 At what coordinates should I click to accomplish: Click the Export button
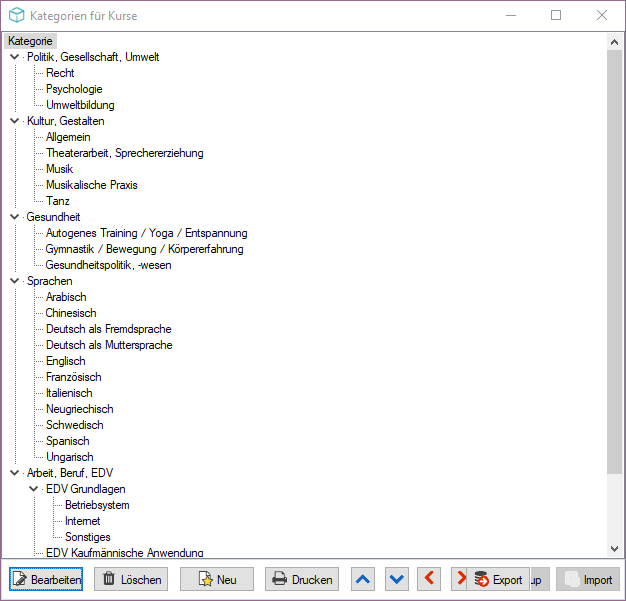coord(498,579)
